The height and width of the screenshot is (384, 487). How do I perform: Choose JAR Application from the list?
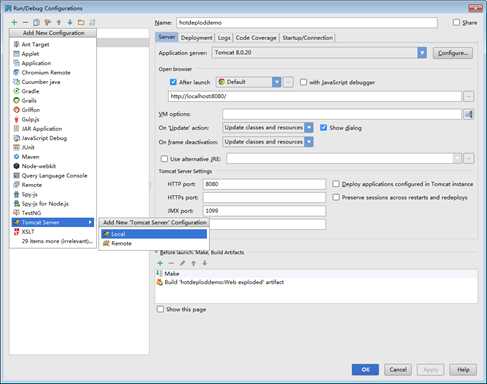point(53,129)
